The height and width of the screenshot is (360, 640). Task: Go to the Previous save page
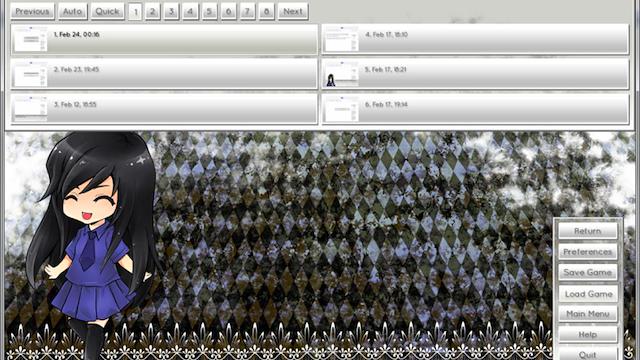[x=32, y=11]
